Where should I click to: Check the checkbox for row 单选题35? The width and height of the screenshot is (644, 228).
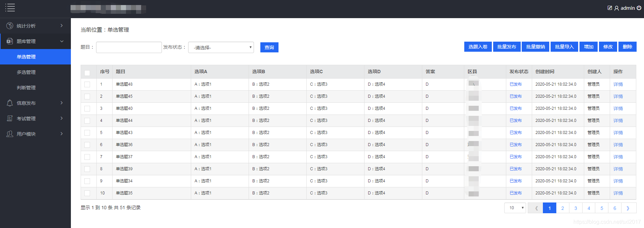(87, 193)
